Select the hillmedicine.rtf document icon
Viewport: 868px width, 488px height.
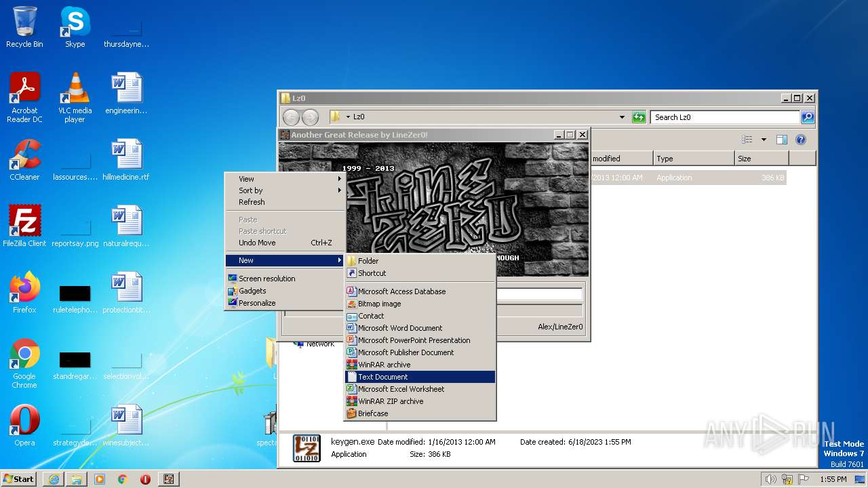pyautogui.click(x=126, y=160)
